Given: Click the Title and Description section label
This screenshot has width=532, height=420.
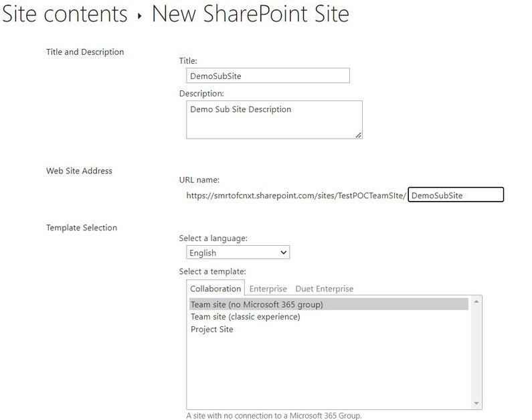Looking at the screenshot, I should coord(85,52).
